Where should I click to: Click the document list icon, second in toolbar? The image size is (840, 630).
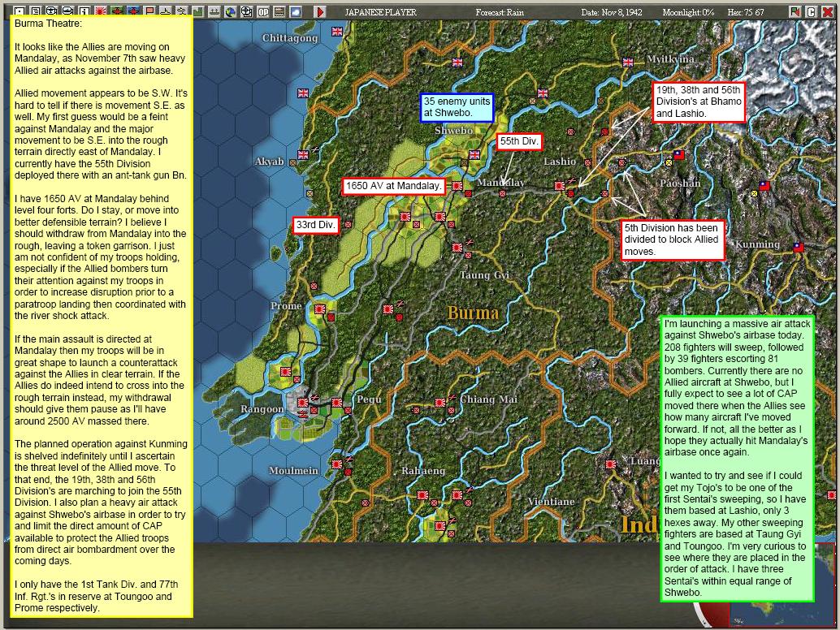pos(36,11)
